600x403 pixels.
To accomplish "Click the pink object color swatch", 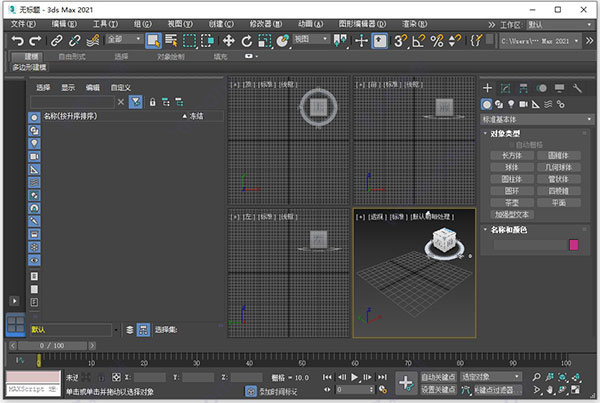I will coord(574,244).
